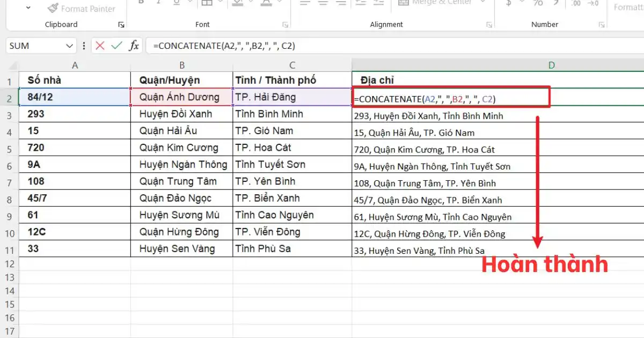Select cell 'Tỉnh Cao Nguyên' in column C
This screenshot has width=644, height=338.
(x=292, y=215)
